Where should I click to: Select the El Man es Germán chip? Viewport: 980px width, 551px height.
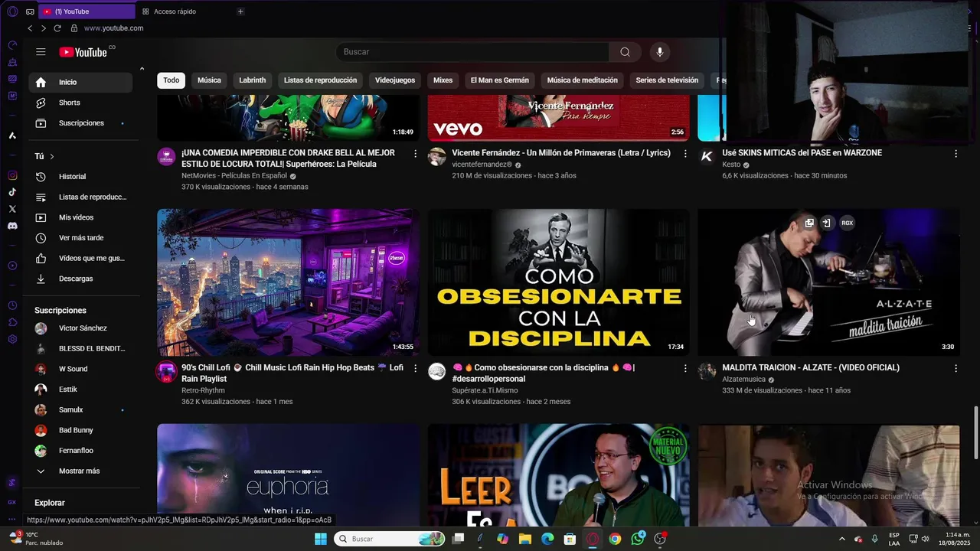click(499, 80)
